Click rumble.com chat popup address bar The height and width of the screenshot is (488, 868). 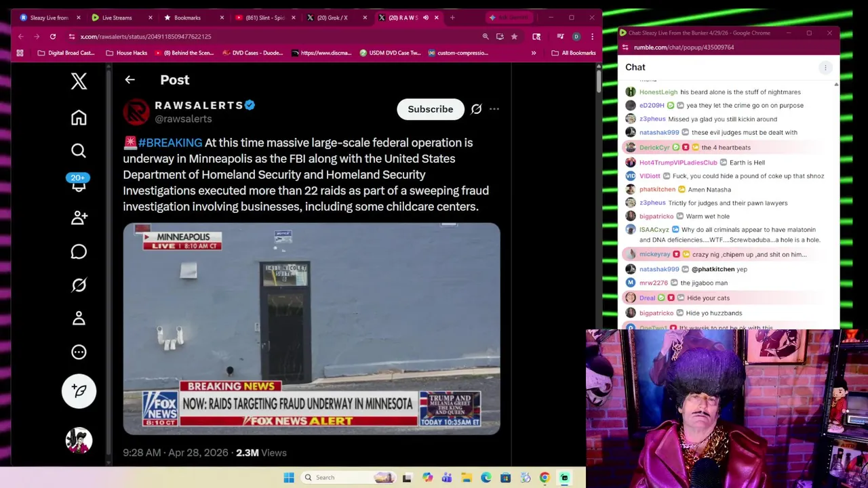pyautogui.click(x=684, y=47)
